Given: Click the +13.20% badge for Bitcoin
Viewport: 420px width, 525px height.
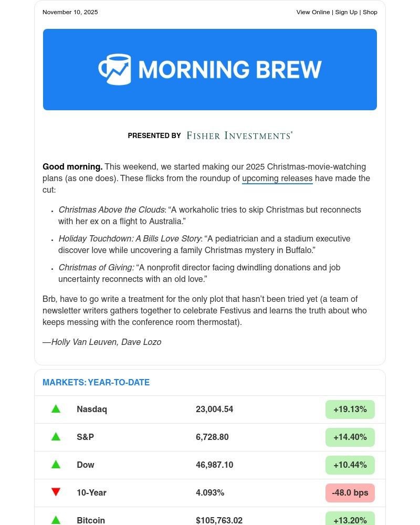Looking at the screenshot, I should coord(350,520).
